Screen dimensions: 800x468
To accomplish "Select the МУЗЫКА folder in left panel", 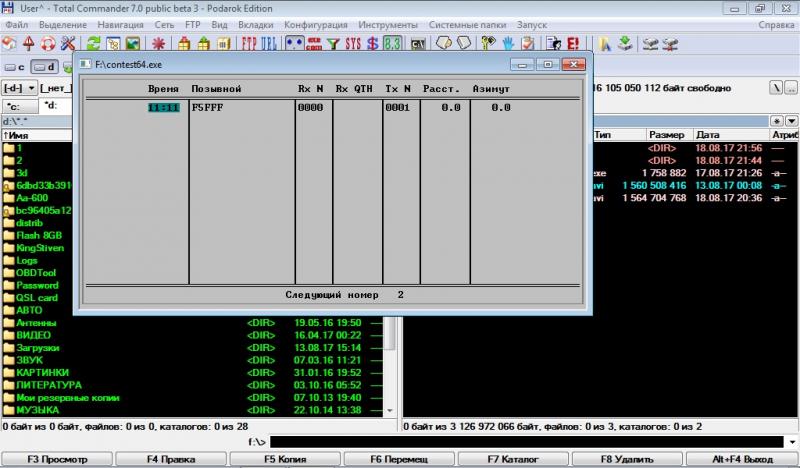I will (38, 410).
